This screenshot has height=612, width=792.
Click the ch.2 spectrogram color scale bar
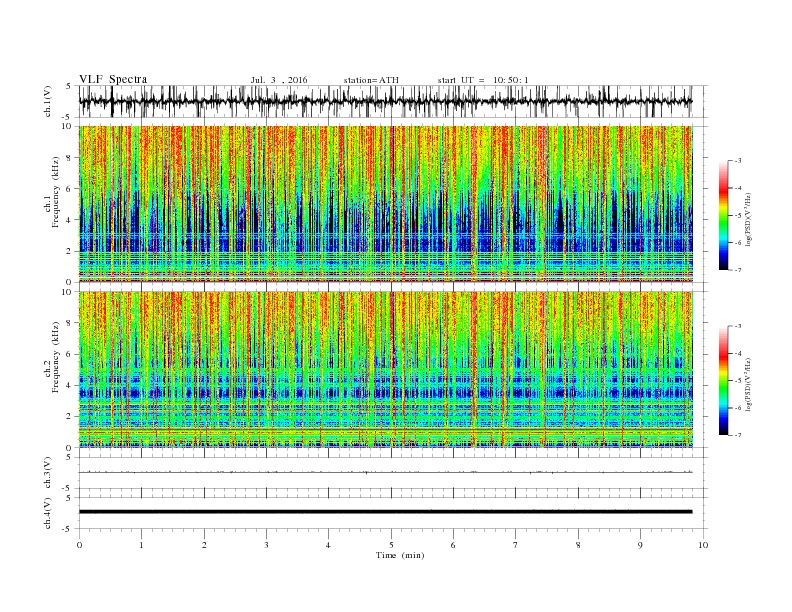tap(724, 380)
